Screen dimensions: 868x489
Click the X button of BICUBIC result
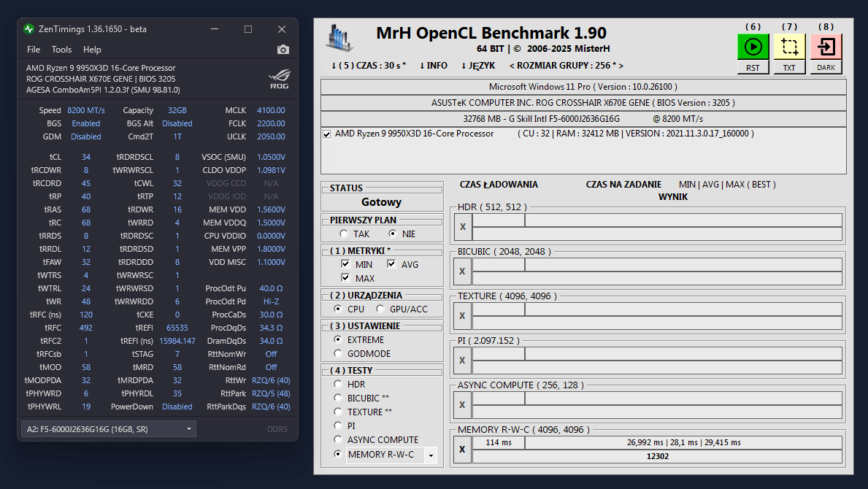[463, 271]
